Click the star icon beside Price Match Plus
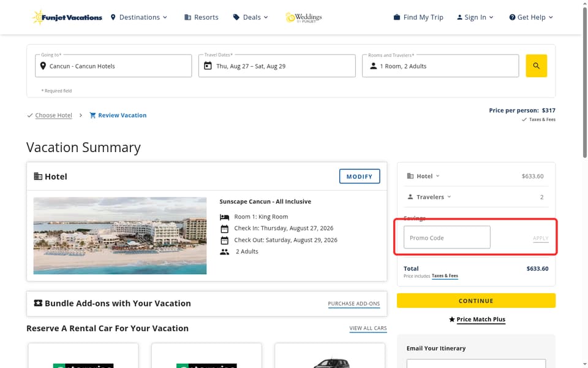 [x=452, y=319]
